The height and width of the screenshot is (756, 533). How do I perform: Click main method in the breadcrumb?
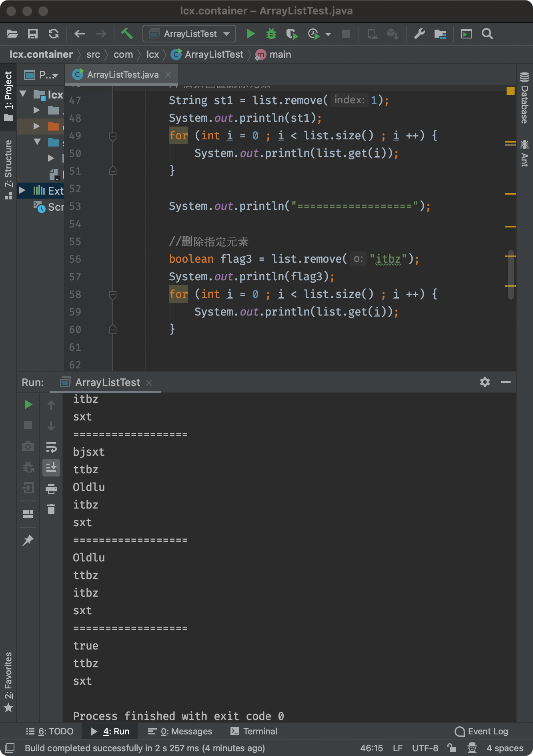click(x=273, y=54)
